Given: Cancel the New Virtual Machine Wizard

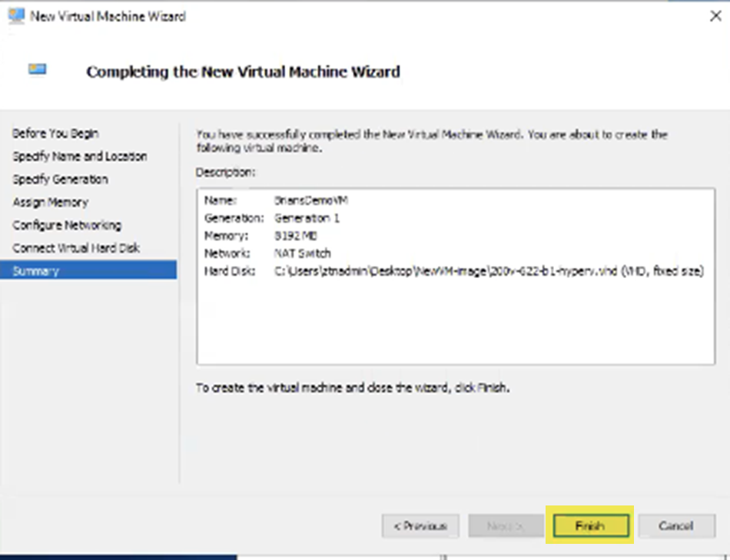Looking at the screenshot, I should pyautogui.click(x=675, y=525).
